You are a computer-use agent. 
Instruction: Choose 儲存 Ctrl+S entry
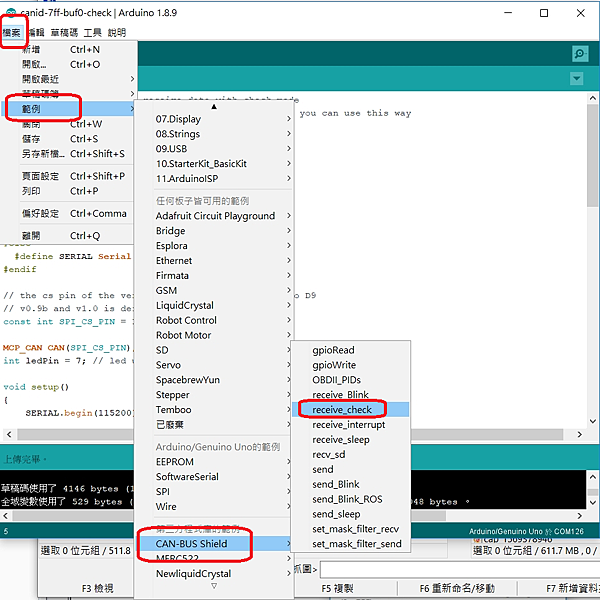pyautogui.click(x=69, y=139)
